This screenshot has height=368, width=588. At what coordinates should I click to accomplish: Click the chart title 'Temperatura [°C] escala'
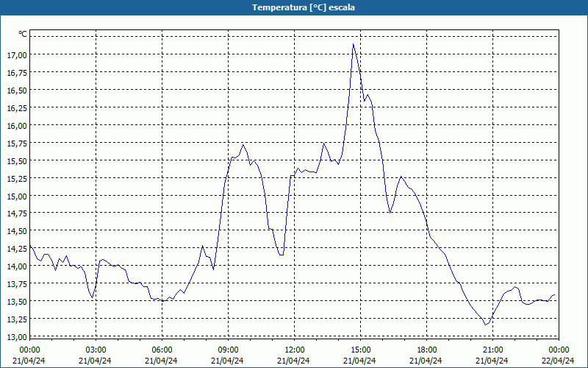click(304, 7)
